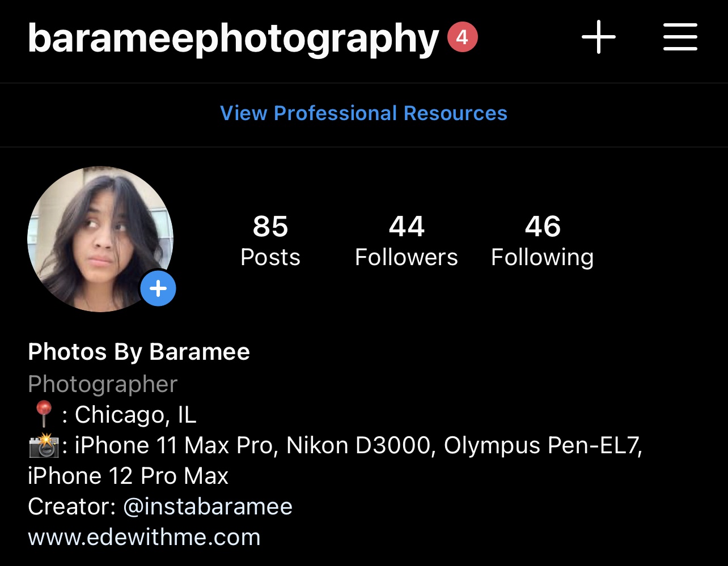
Task: Tap the Photos By Baramee display name
Action: coord(139,352)
